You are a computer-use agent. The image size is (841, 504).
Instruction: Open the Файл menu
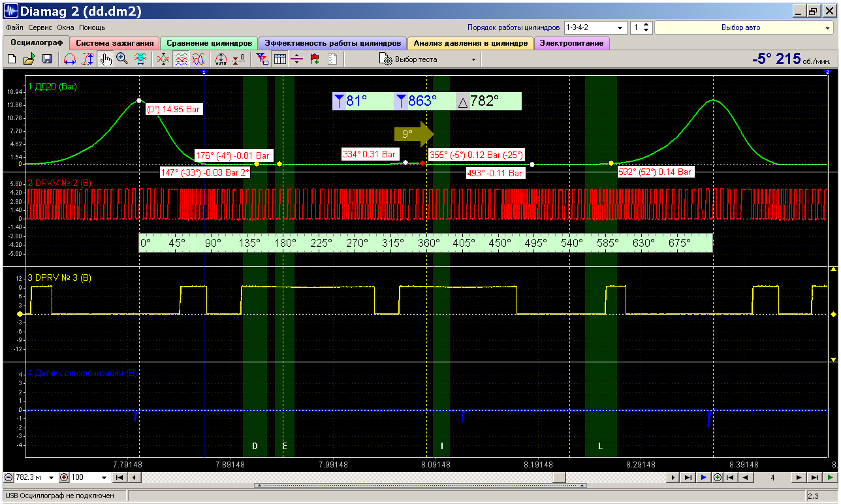[x=14, y=28]
